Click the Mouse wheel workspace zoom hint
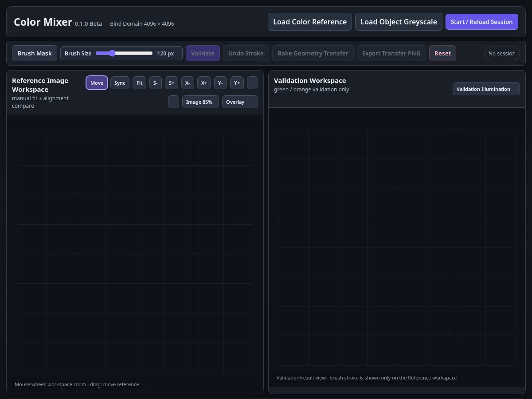The width and height of the screenshot is (532, 399). 77,384
